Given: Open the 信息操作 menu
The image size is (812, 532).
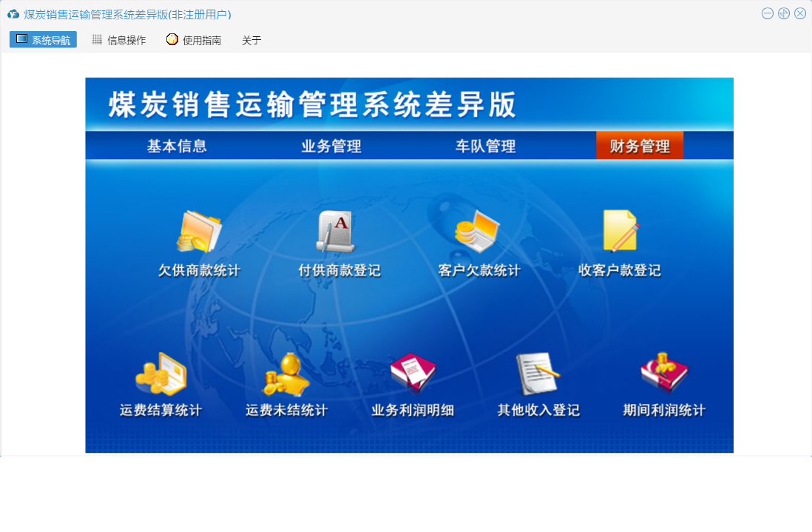Looking at the screenshot, I should click(118, 40).
